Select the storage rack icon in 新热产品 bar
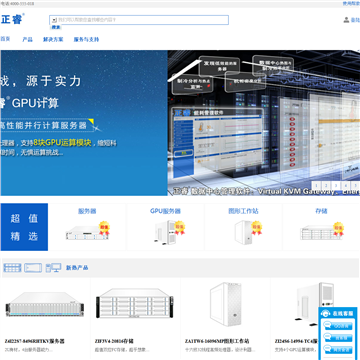360x360 pixels. click(12, 268)
